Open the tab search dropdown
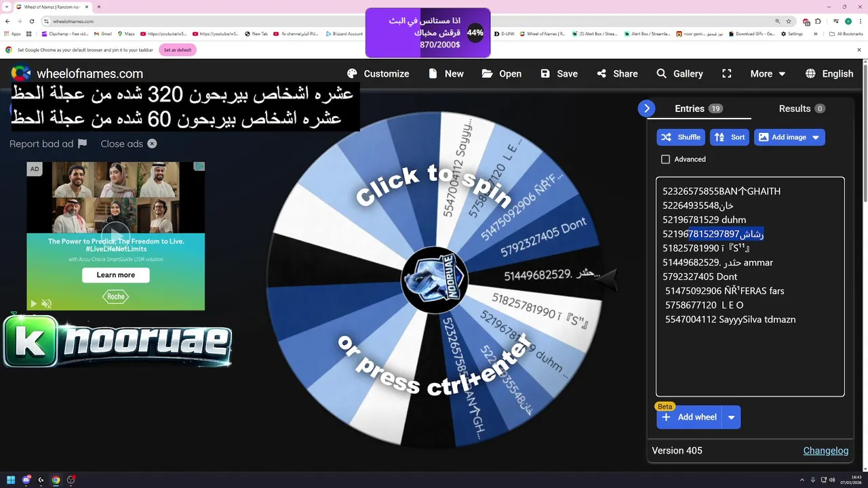 [x=6, y=7]
